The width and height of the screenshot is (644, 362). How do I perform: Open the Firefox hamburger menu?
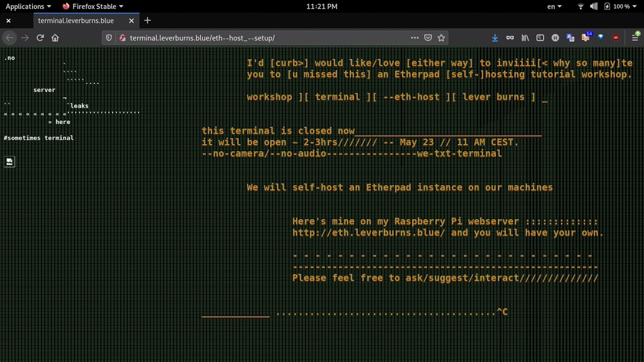[635, 38]
